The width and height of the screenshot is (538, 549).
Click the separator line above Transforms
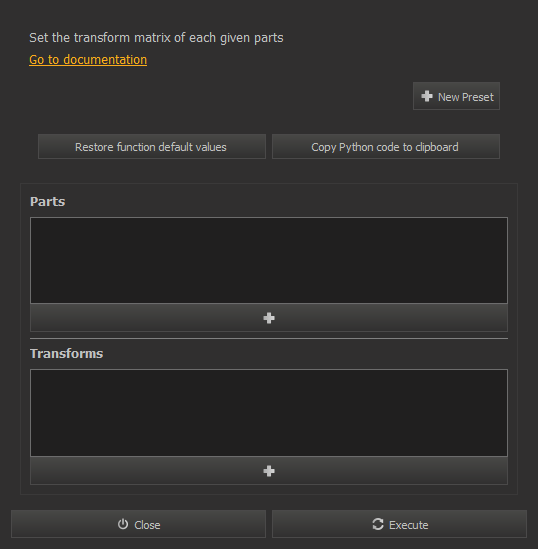tap(269, 339)
